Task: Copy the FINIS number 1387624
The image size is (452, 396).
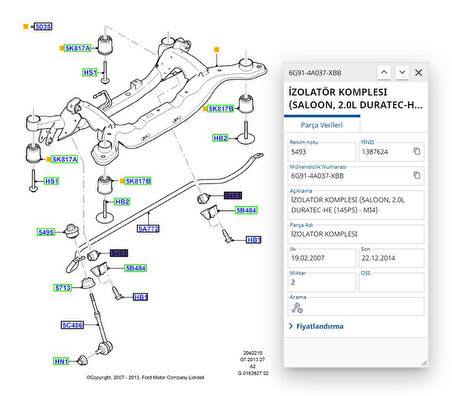Action: [x=417, y=151]
